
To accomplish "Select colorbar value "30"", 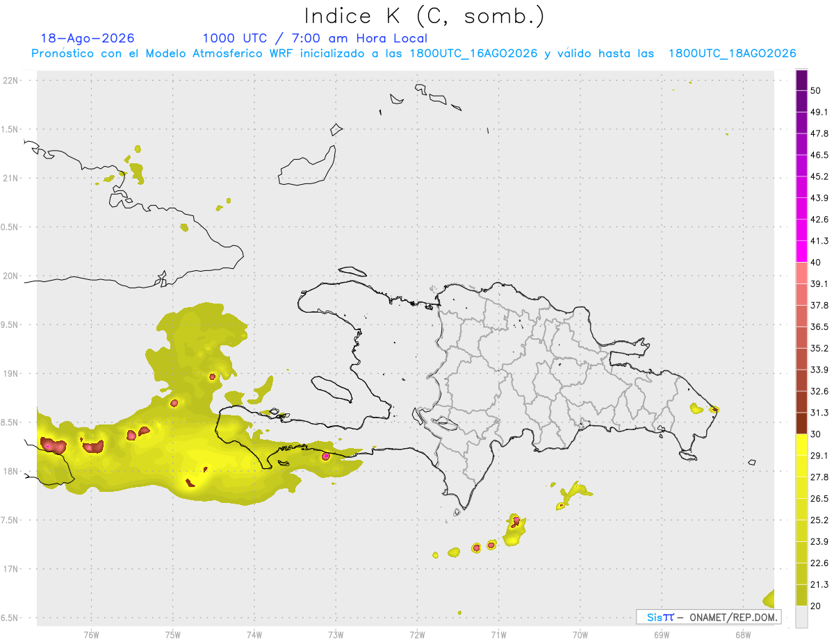I will (816, 434).
